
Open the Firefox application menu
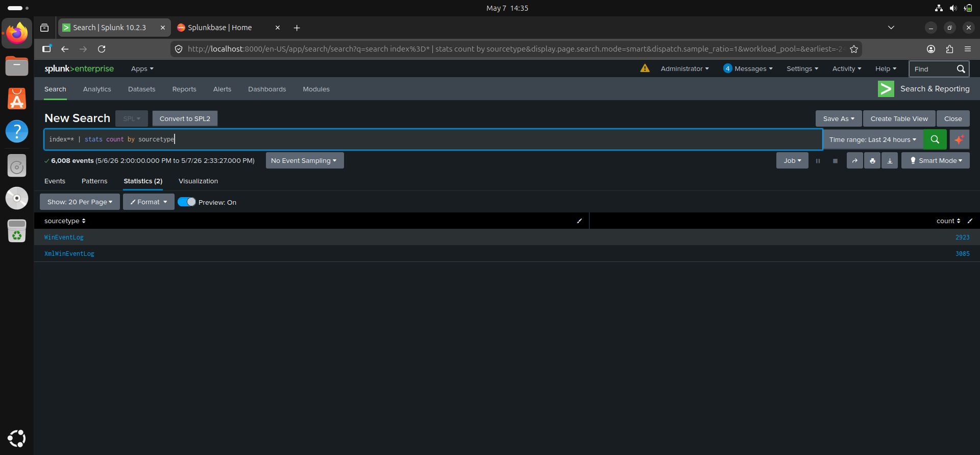pyautogui.click(x=968, y=49)
